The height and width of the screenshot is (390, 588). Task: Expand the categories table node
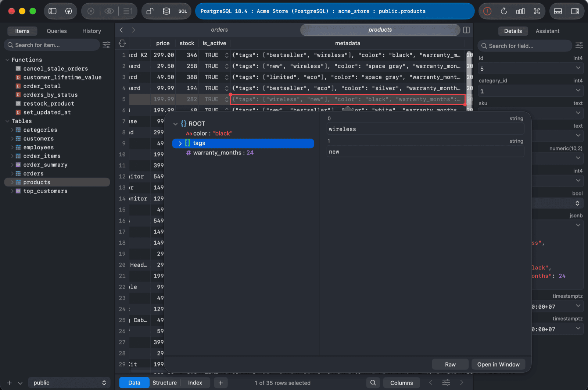tap(12, 130)
